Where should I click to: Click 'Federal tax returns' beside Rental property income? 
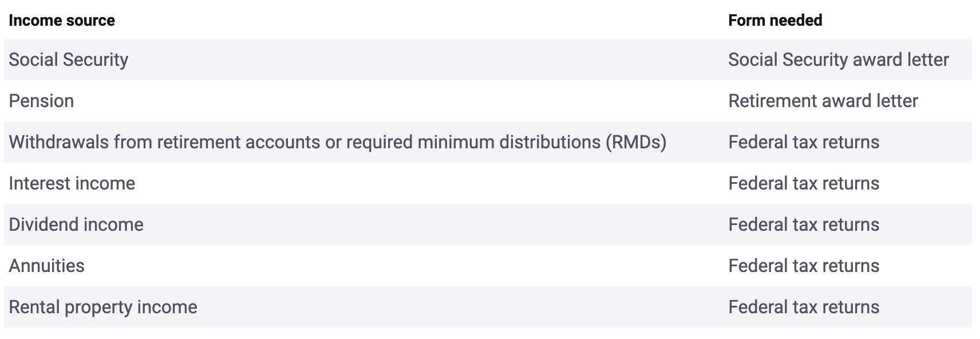click(x=803, y=307)
